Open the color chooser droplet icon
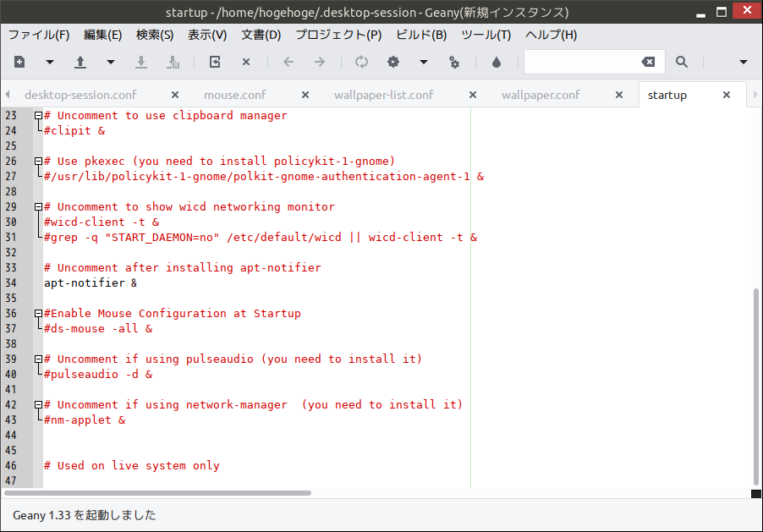Viewport: 763px width, 532px height. pos(497,62)
